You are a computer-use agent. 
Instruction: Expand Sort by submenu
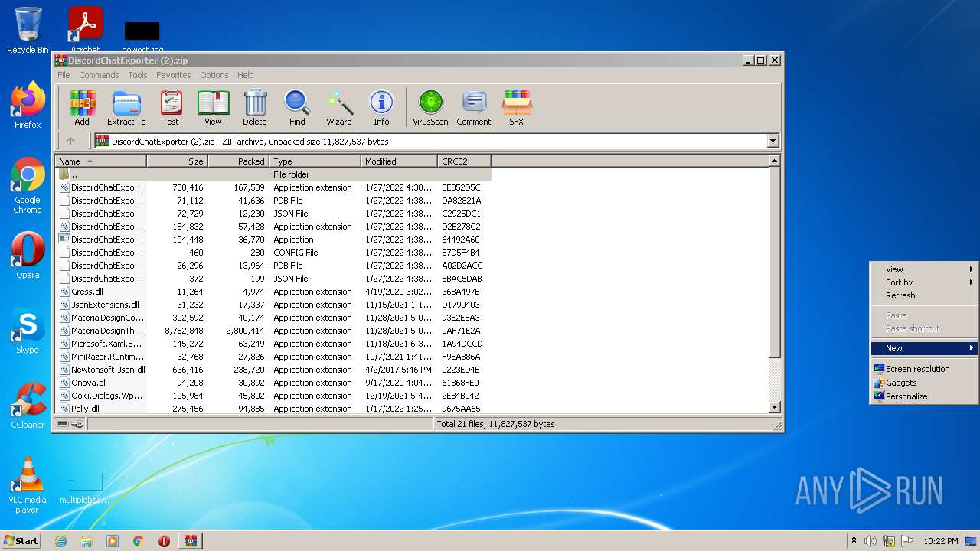924,282
